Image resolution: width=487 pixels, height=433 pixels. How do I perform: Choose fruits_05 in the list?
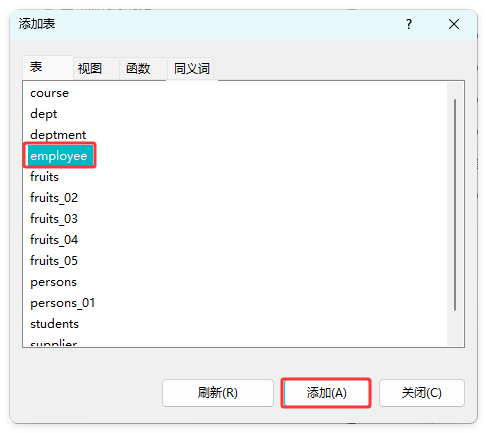tap(54, 261)
